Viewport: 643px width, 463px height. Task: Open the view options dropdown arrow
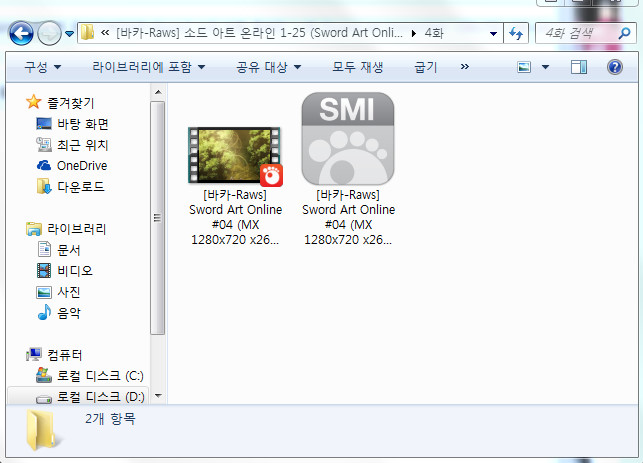[x=545, y=67]
